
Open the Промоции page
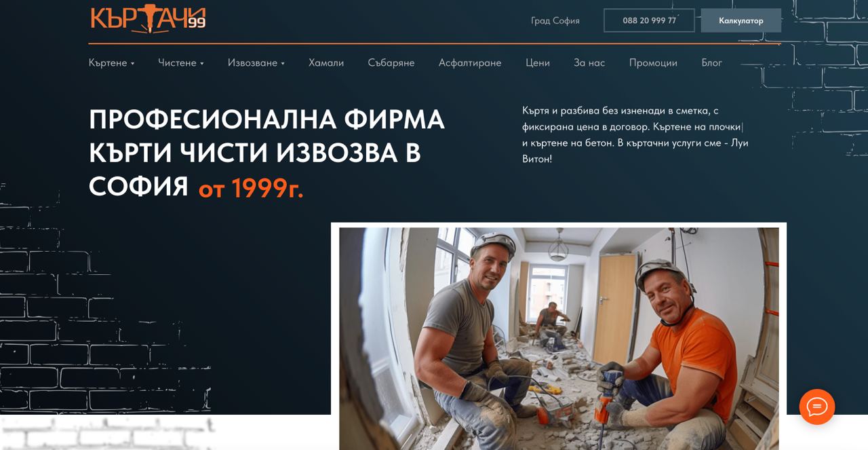[653, 62]
